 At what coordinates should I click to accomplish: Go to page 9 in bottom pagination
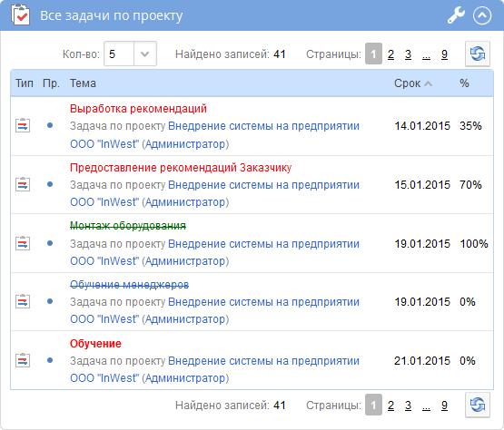(444, 405)
